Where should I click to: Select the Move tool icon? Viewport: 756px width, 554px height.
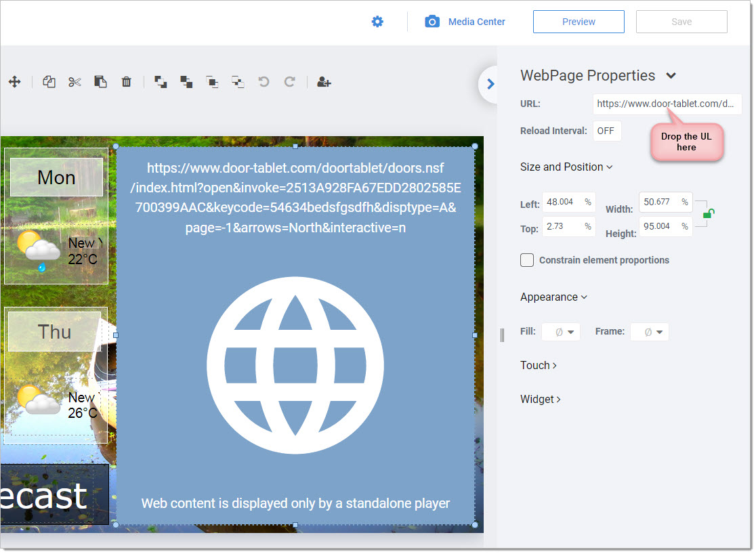pos(14,82)
